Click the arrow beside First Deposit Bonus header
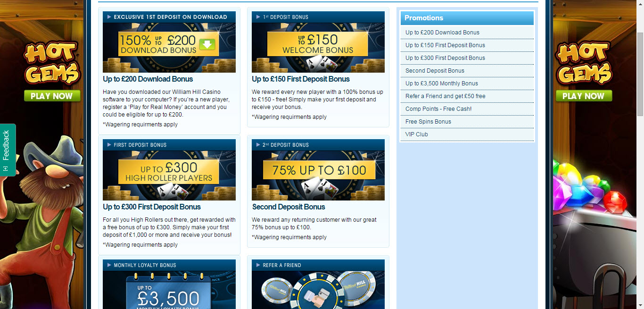644x309 pixels. click(x=109, y=145)
